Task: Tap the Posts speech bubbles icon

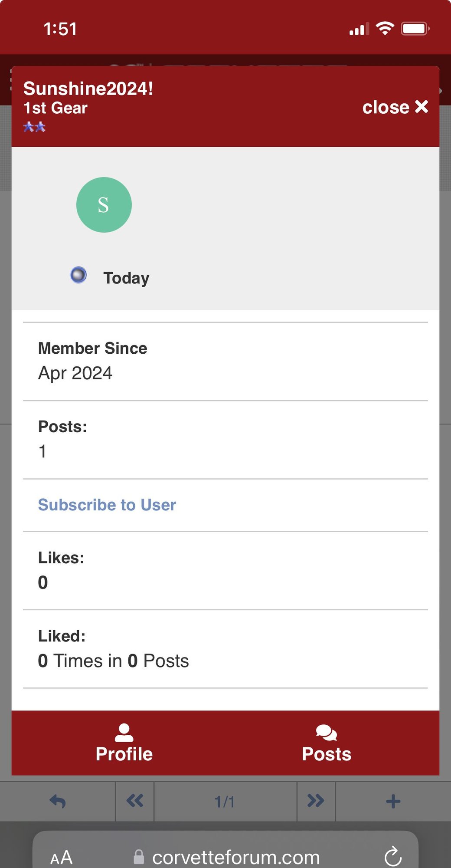Action: point(327,733)
